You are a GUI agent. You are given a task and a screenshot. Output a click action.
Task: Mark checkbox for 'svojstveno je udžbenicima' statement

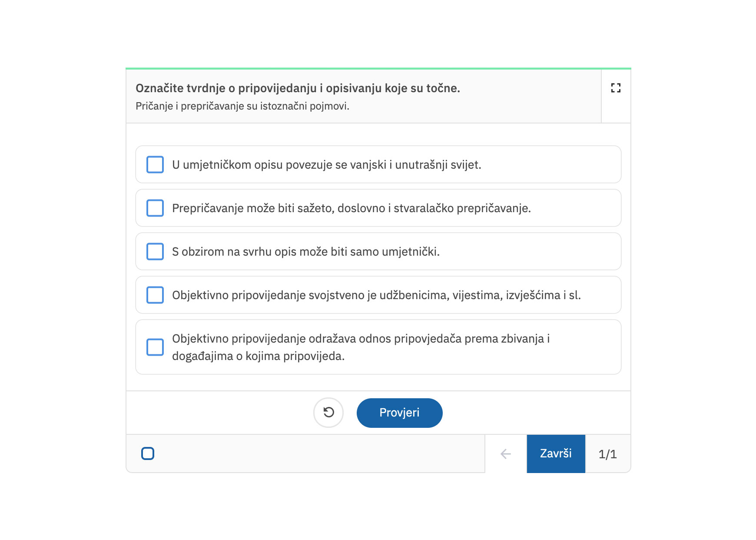(155, 295)
